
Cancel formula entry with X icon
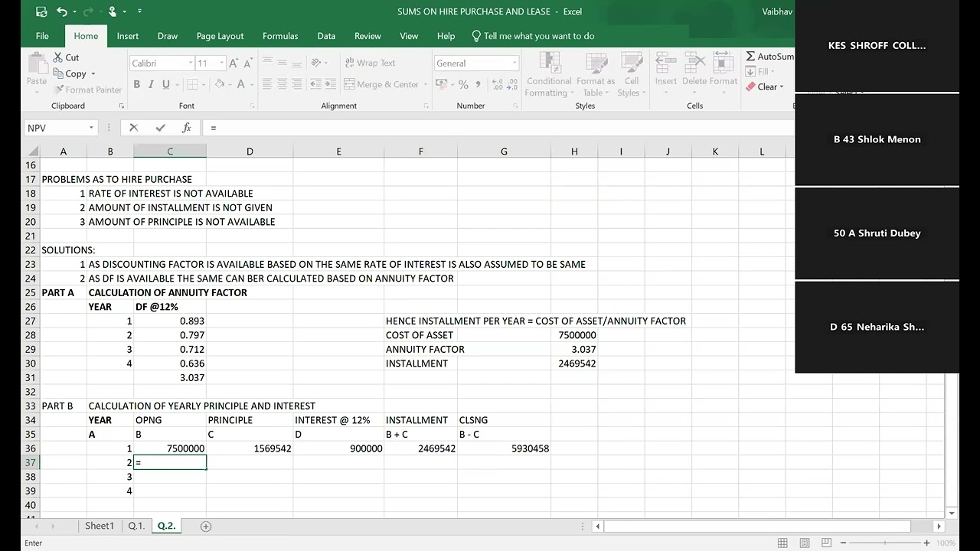point(134,128)
